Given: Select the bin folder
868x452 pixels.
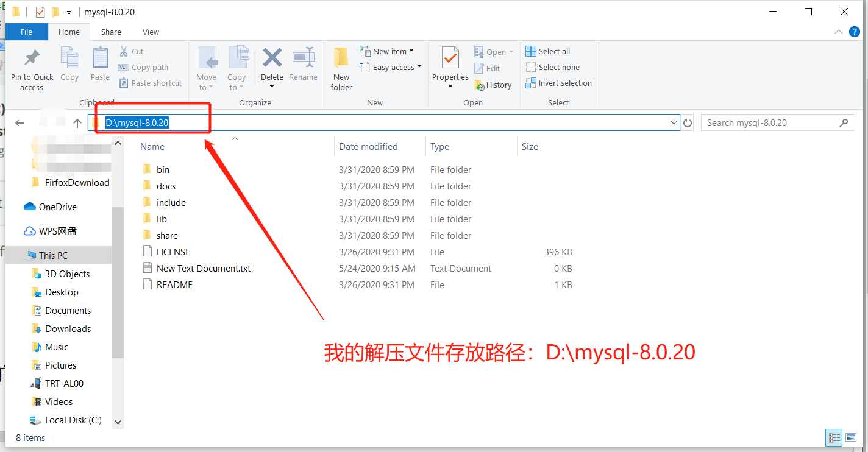Looking at the screenshot, I should (163, 169).
